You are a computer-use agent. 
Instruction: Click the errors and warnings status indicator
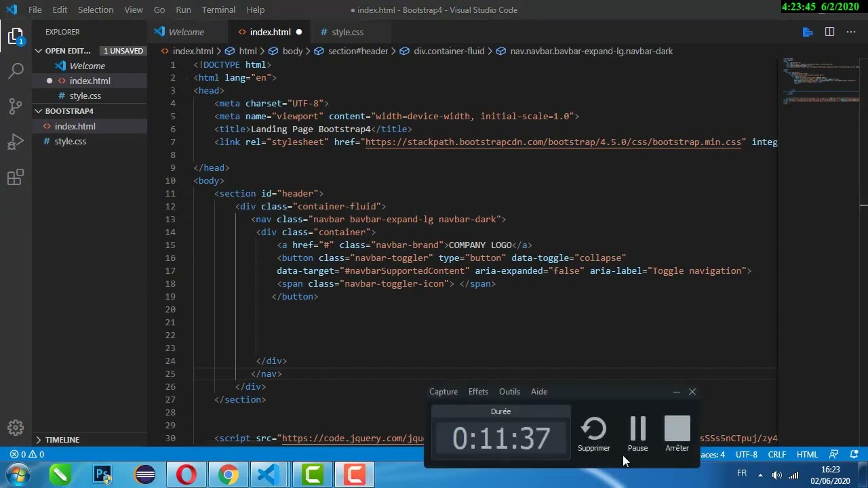27,455
